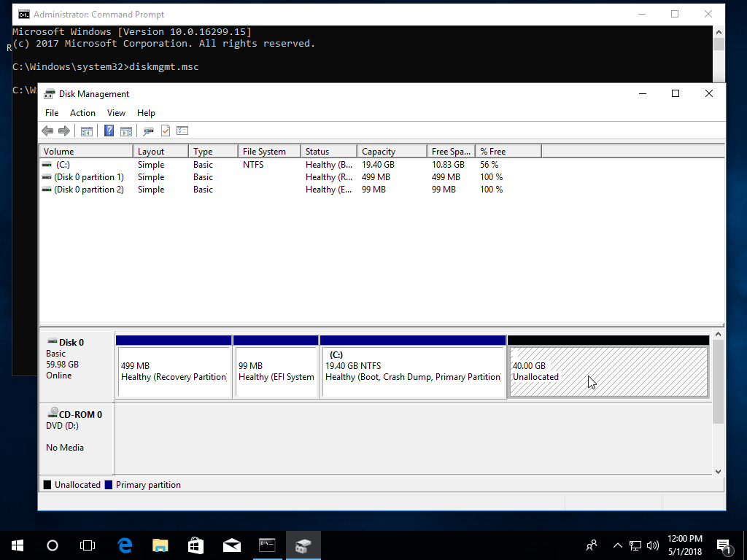The width and height of the screenshot is (747, 560).
Task: Click the Connect/Rescan disk toolbar icon
Action: [x=148, y=131]
